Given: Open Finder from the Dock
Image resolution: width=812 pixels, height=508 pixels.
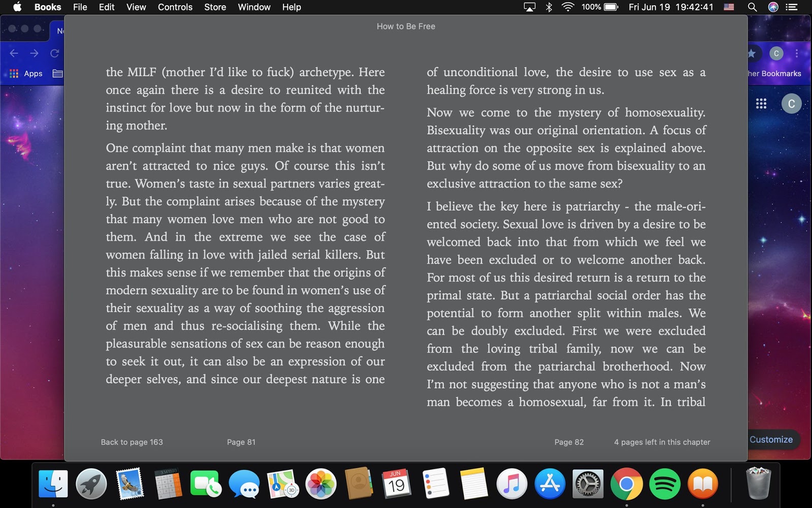Looking at the screenshot, I should click(53, 484).
